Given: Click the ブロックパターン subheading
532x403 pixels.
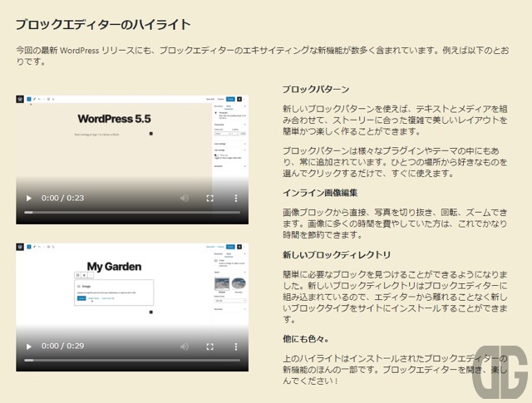Looking at the screenshot, I should (x=316, y=90).
